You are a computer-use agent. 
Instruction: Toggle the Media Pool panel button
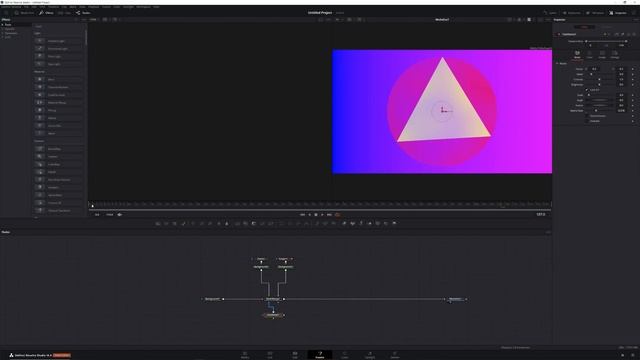24,13
